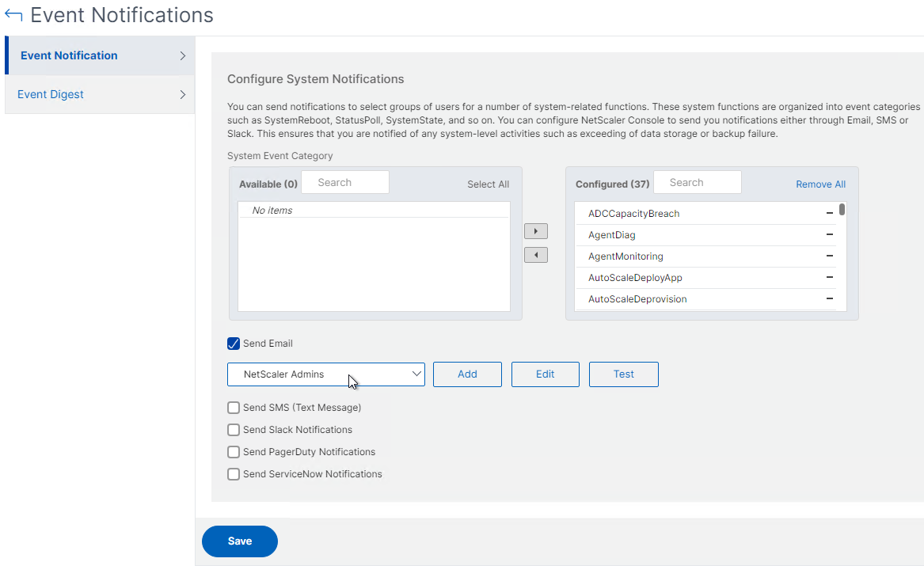Click the Test email button
Image resolution: width=924 pixels, height=566 pixels.
623,374
